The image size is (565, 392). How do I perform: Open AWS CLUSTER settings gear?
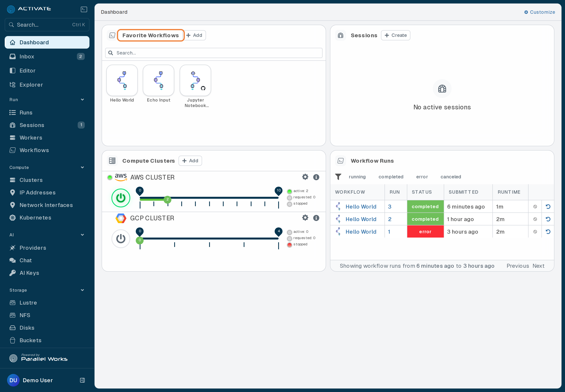[305, 177]
